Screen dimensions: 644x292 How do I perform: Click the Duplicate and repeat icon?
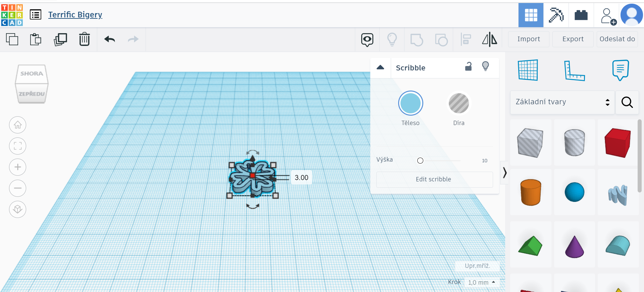point(60,39)
